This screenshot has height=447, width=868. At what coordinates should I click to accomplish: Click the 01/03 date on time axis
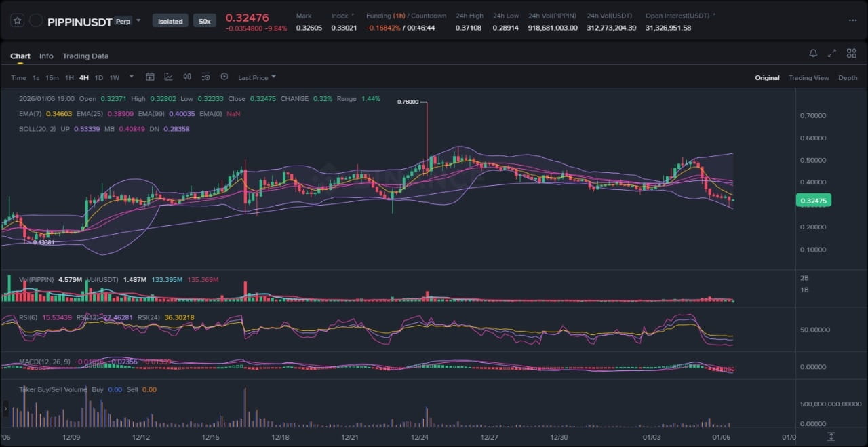pyautogui.click(x=652, y=438)
